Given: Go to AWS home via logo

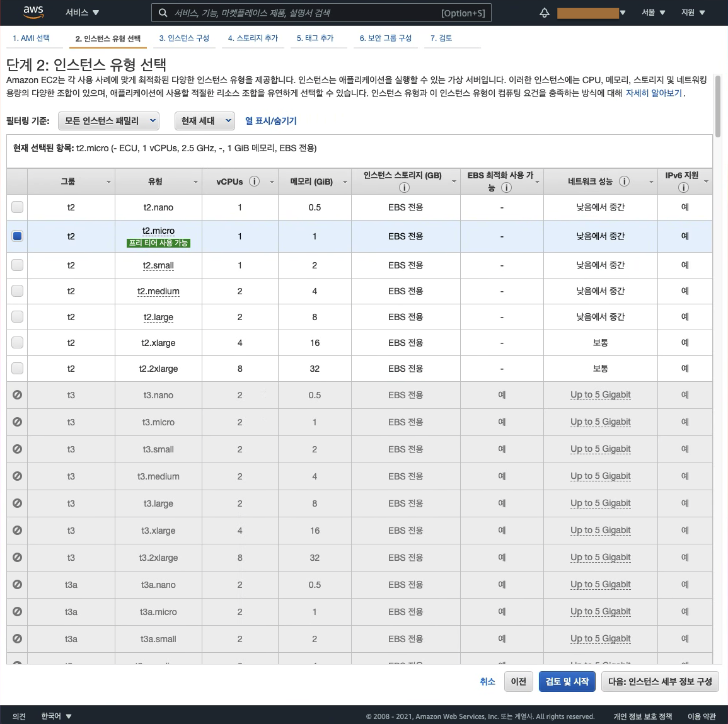Looking at the screenshot, I should 33,12.
